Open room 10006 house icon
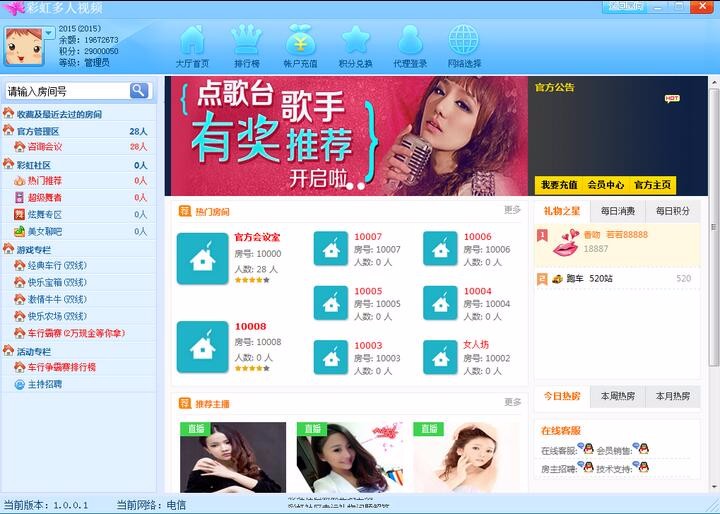This screenshot has width=720, height=514. (x=440, y=249)
